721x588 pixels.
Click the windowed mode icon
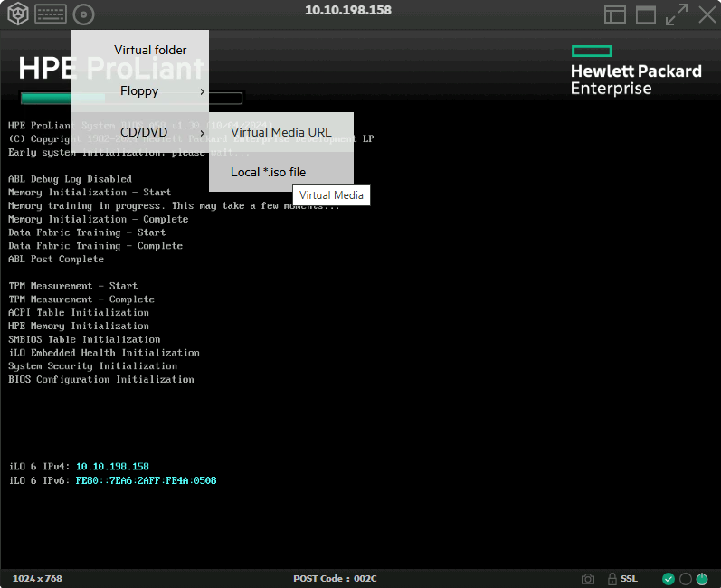coord(646,14)
